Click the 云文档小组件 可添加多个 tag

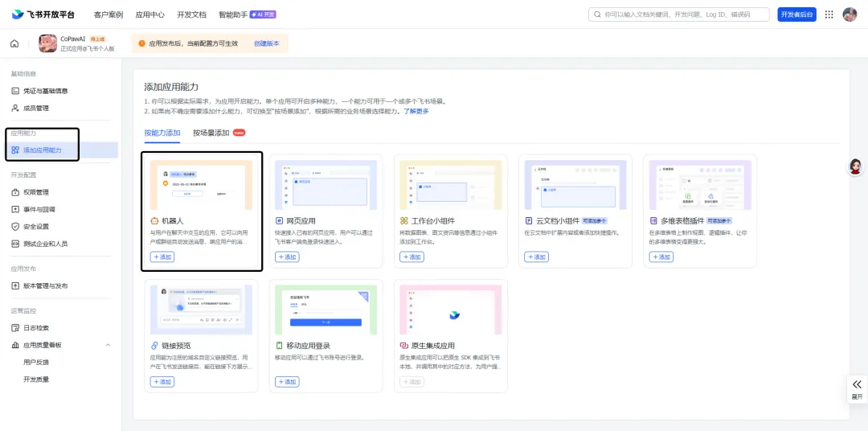(x=593, y=220)
